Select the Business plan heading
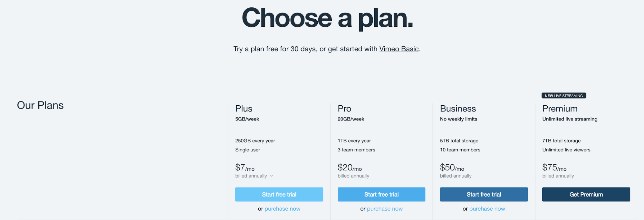644x220 pixels. click(x=458, y=109)
